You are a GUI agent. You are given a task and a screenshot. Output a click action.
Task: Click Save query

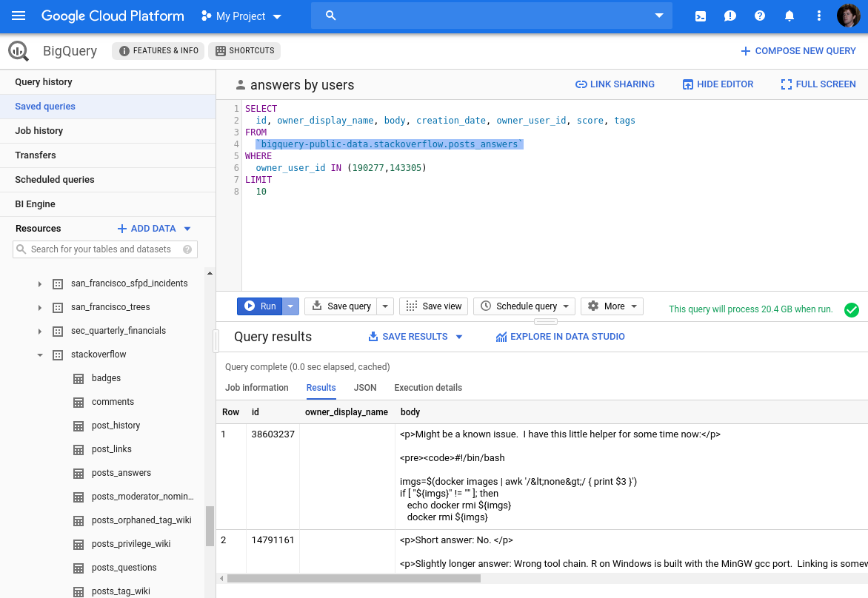pos(341,306)
